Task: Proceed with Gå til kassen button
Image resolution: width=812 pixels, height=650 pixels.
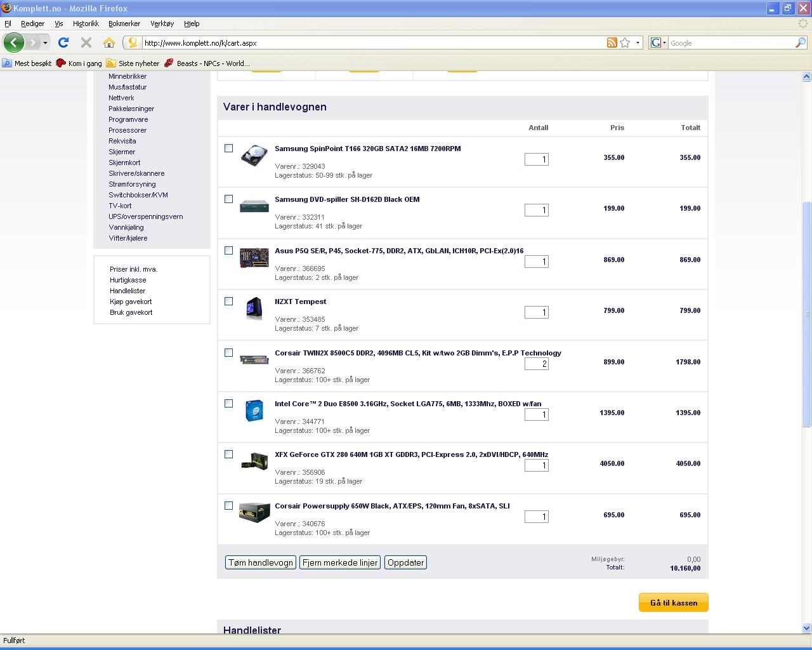Action: point(673,602)
